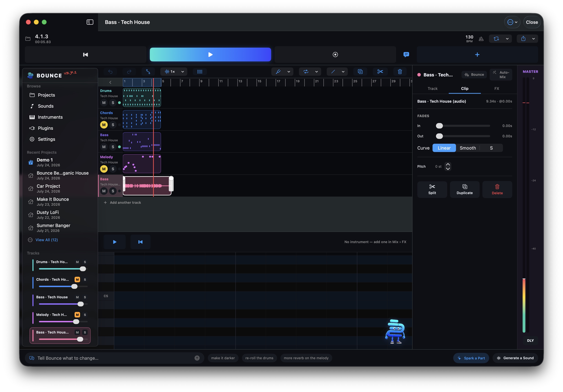Select the pencil draw tool
563x392 pixels.
coord(278,72)
